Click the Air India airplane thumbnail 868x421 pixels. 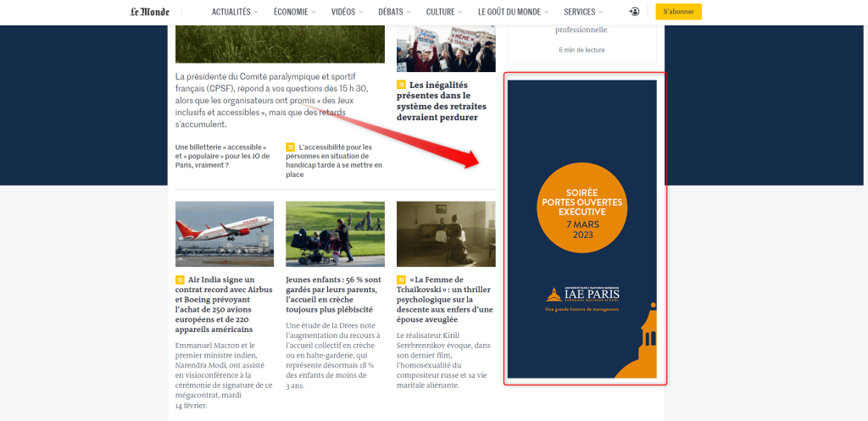click(225, 234)
